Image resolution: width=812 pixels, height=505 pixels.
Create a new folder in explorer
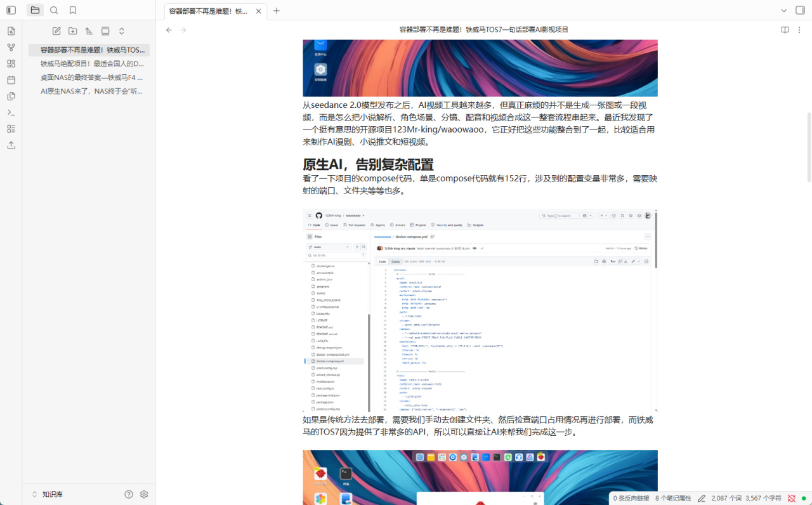(x=73, y=31)
